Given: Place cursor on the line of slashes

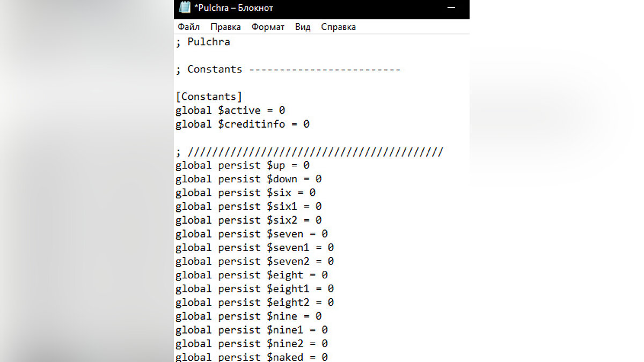Looking at the screenshot, I should point(309,152).
